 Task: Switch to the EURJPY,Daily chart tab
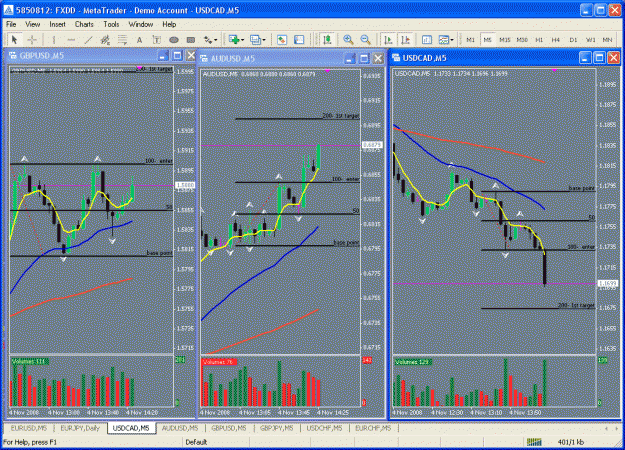click(80, 428)
